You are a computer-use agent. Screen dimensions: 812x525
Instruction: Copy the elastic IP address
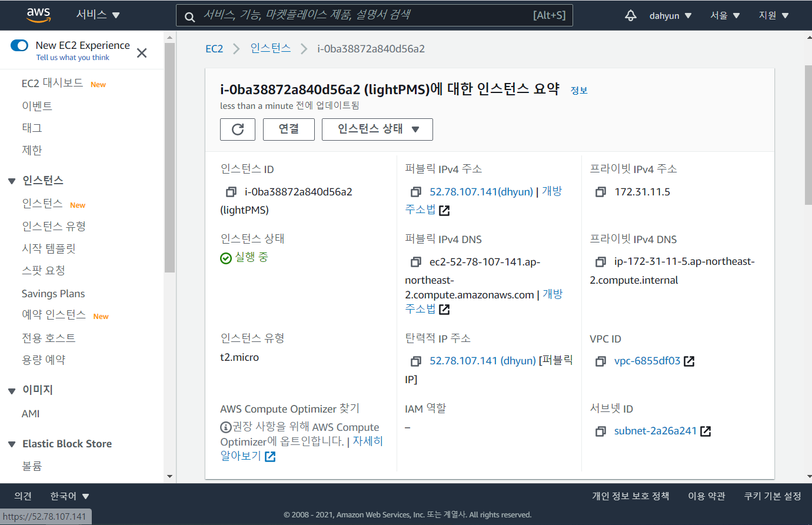click(x=416, y=361)
